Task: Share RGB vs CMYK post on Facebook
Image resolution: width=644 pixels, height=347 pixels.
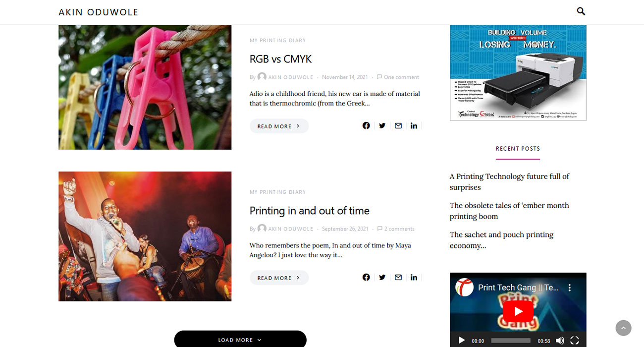Action: coord(366,126)
